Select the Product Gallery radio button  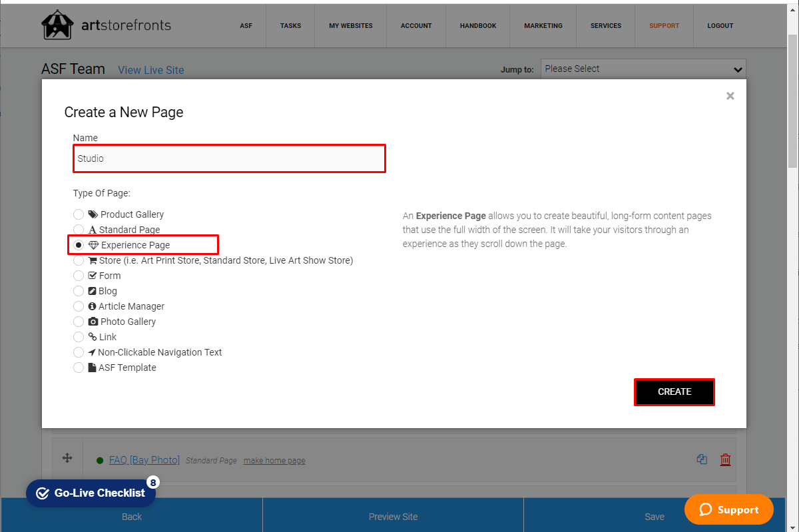[79, 214]
